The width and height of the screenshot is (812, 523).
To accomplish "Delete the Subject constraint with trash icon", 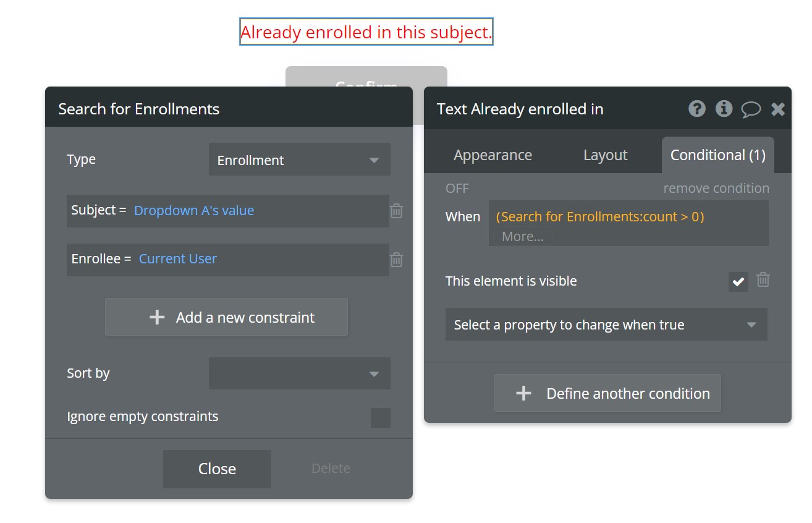I will click(x=397, y=211).
